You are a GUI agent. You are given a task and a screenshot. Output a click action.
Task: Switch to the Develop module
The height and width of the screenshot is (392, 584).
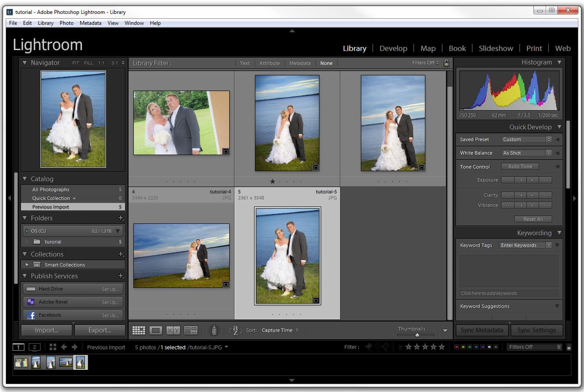click(x=393, y=48)
